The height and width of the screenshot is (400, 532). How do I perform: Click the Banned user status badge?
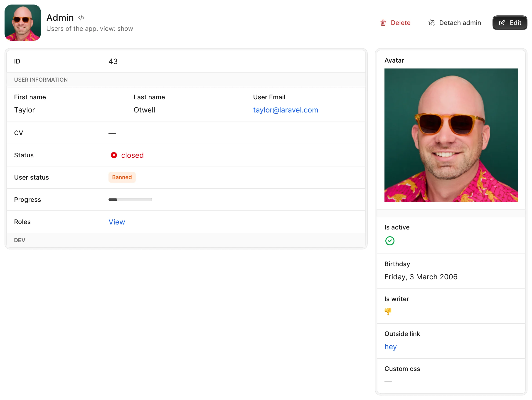(x=122, y=177)
